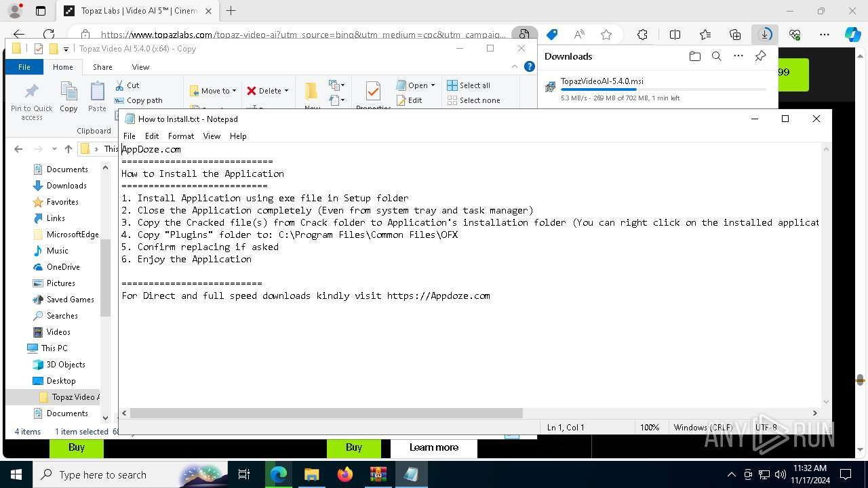Open Explorer help question mark icon
The height and width of the screenshot is (488, 868).
coord(530,66)
